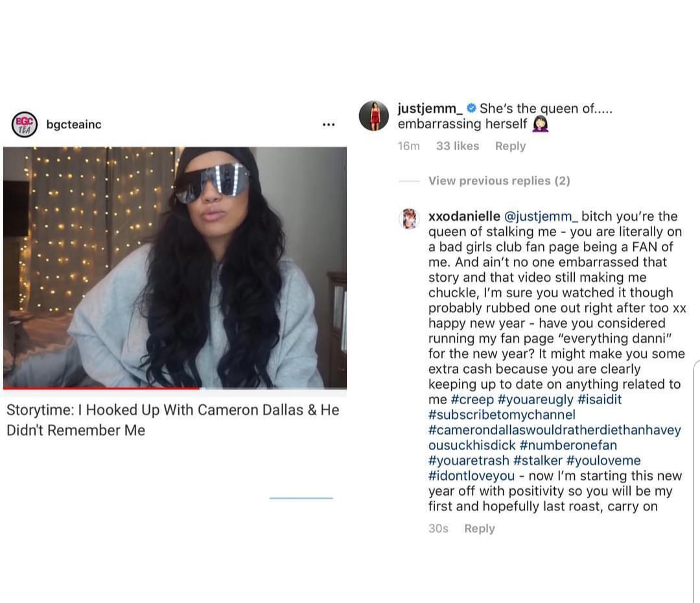This screenshot has width=700, height=603.
Task: Open the #creep hashtag
Action: coord(472,399)
